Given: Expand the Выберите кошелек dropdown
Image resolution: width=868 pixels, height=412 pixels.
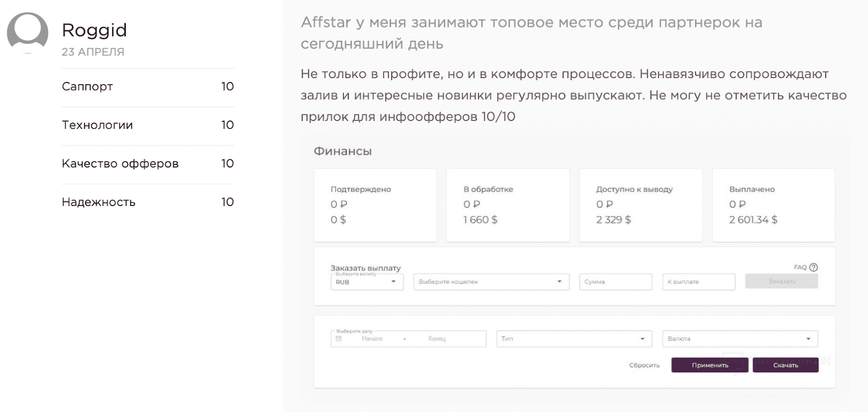Looking at the screenshot, I should tap(492, 282).
